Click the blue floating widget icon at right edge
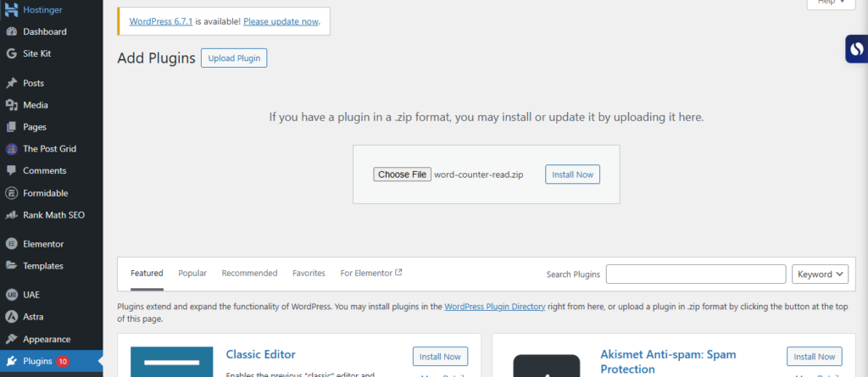 click(x=857, y=49)
